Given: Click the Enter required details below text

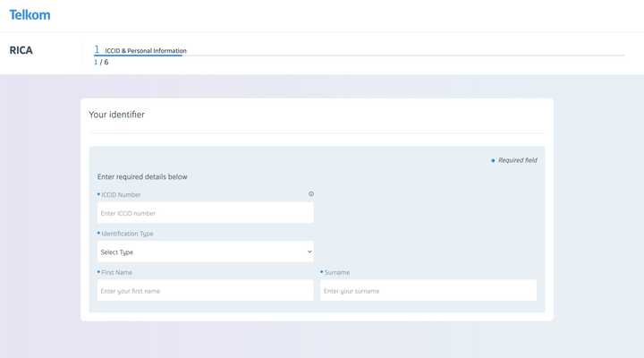Looking at the screenshot, I should coord(142,177).
